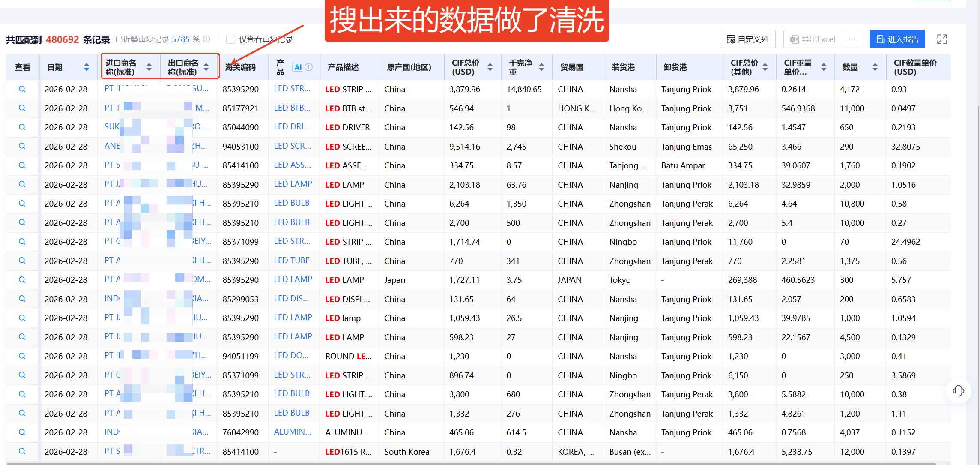Click the info icon beside folded records
The width and height of the screenshot is (980, 465).
point(206,39)
